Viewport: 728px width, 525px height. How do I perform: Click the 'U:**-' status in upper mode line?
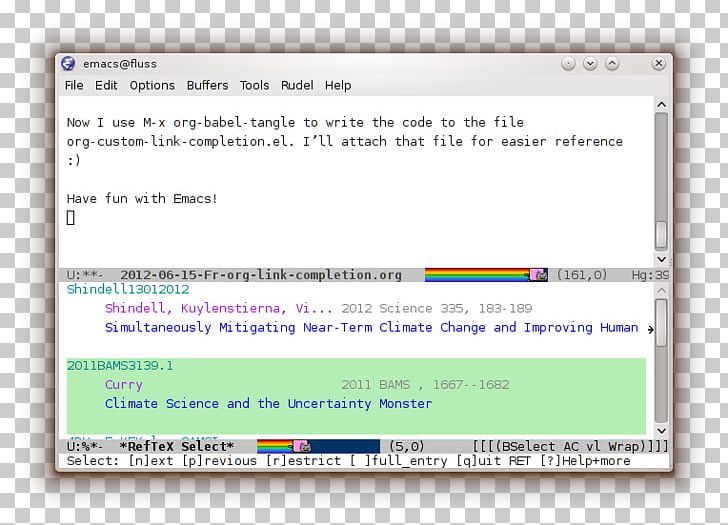pyautogui.click(x=85, y=275)
